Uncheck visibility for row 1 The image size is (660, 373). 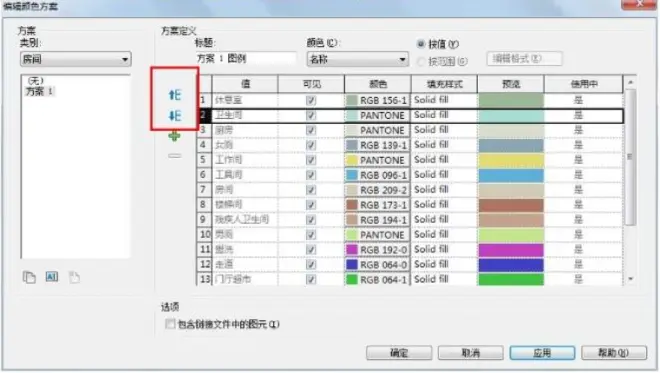[x=311, y=100]
